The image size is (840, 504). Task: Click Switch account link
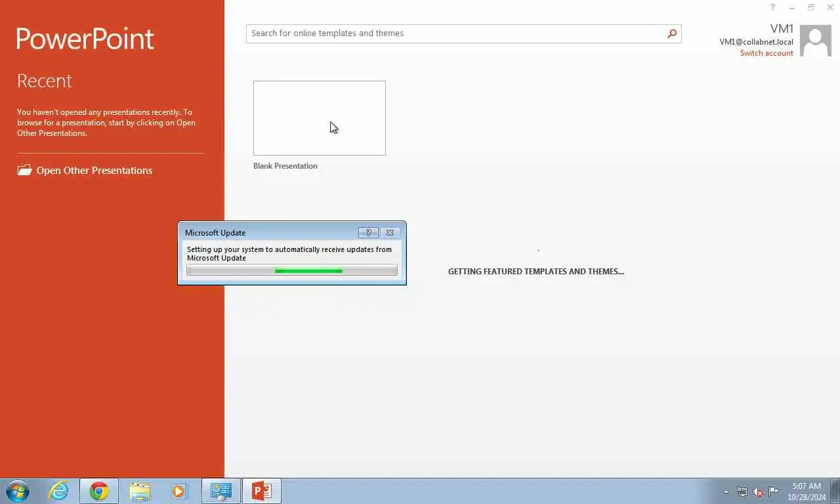pyautogui.click(x=766, y=53)
